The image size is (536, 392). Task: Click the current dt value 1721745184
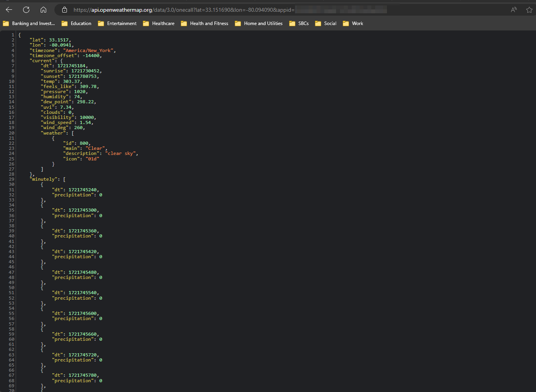[x=71, y=66]
